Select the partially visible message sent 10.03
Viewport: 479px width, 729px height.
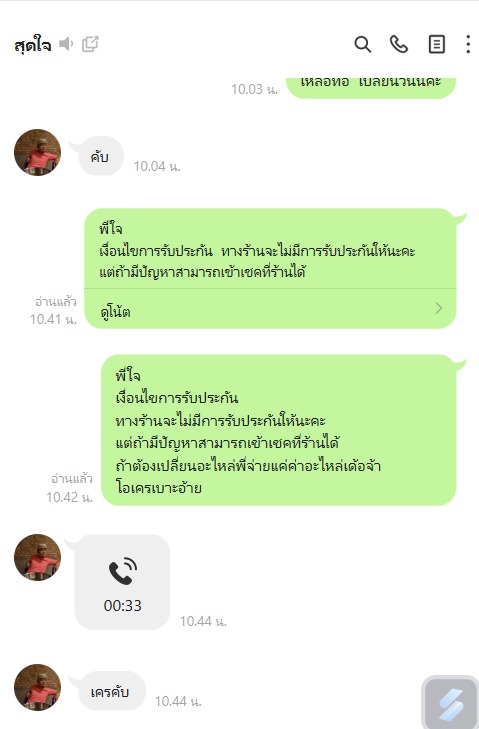tap(371, 87)
